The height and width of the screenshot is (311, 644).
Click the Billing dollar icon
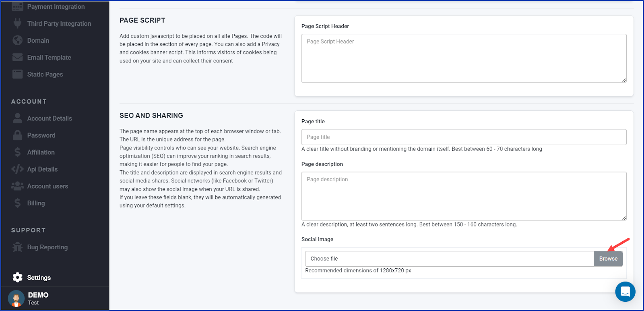(17, 203)
